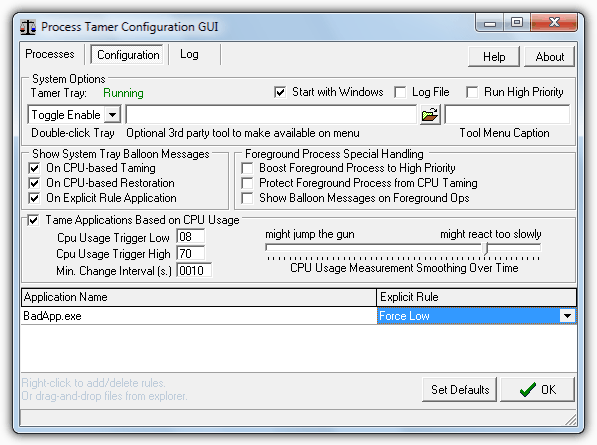Toggle the Log File checkbox
The height and width of the screenshot is (445, 597).
pos(400,92)
